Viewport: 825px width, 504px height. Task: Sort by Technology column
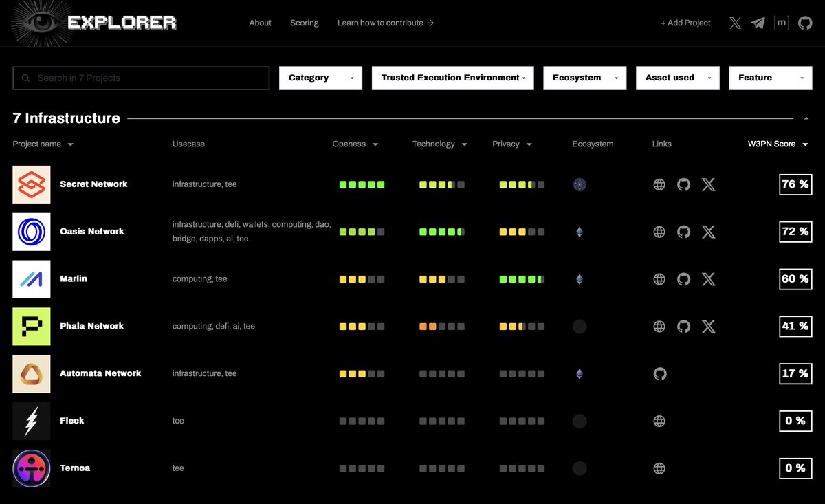[440, 144]
